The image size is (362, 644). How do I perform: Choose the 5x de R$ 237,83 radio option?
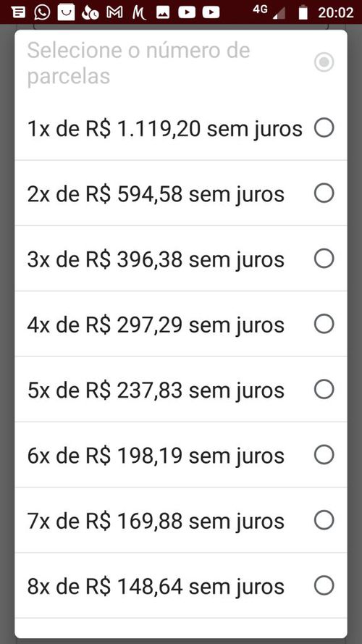tap(324, 389)
